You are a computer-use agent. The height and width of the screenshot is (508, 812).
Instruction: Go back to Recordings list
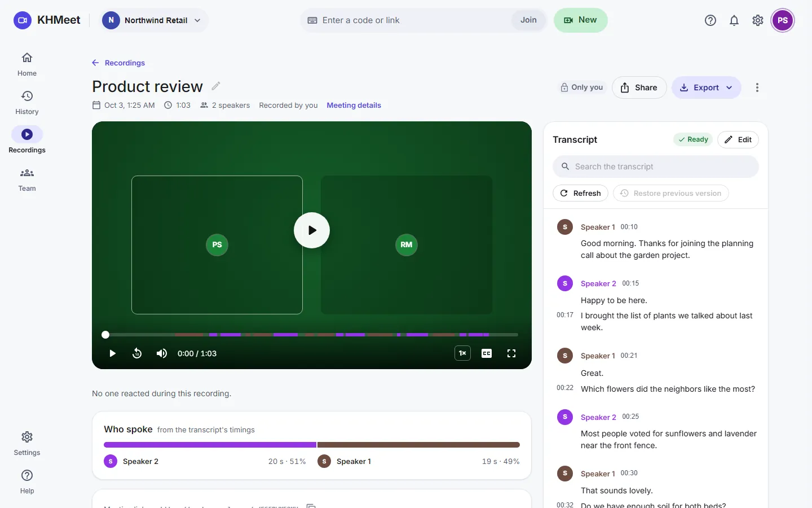[x=118, y=63]
